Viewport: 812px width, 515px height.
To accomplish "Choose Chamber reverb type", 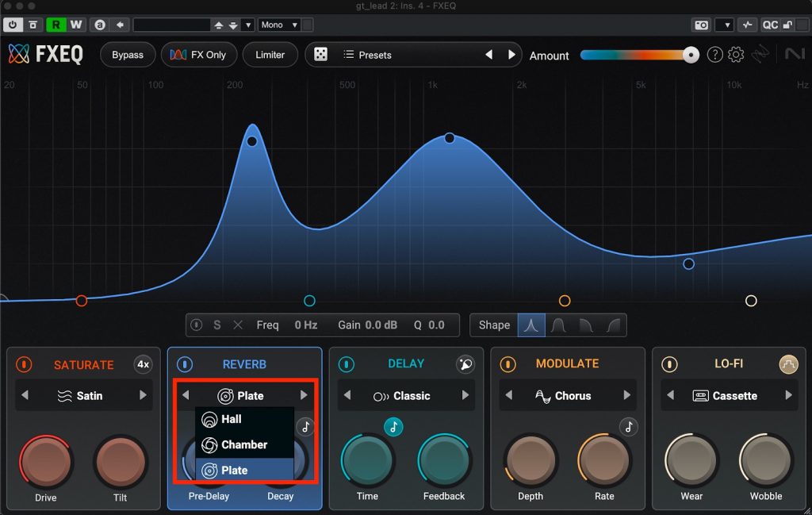I will pyautogui.click(x=244, y=444).
